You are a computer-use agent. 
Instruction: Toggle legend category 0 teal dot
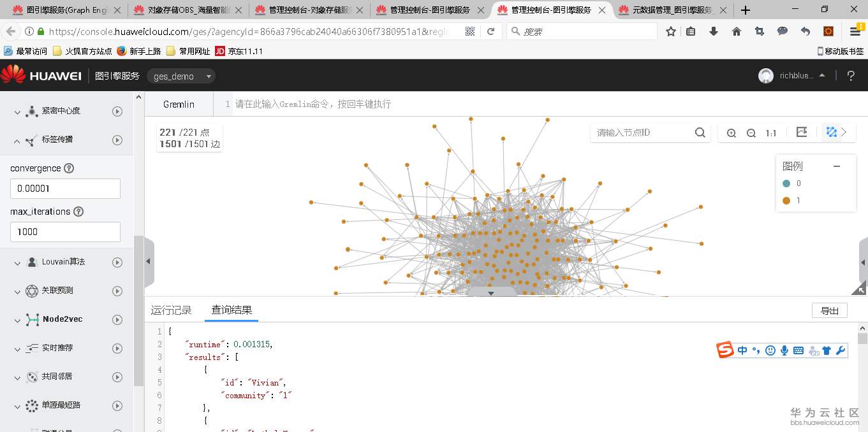tap(786, 184)
